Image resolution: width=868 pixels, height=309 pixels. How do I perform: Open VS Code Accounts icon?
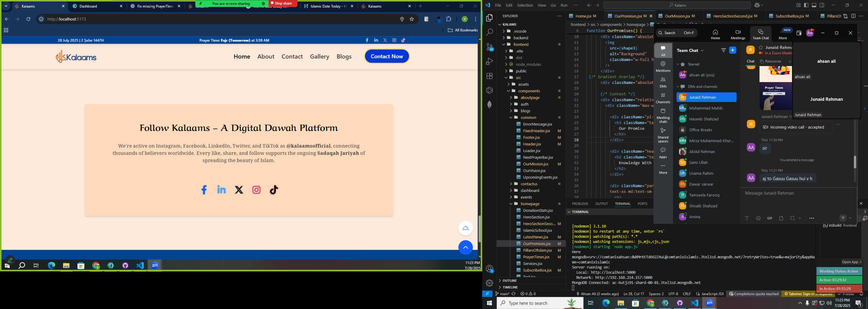(x=489, y=269)
